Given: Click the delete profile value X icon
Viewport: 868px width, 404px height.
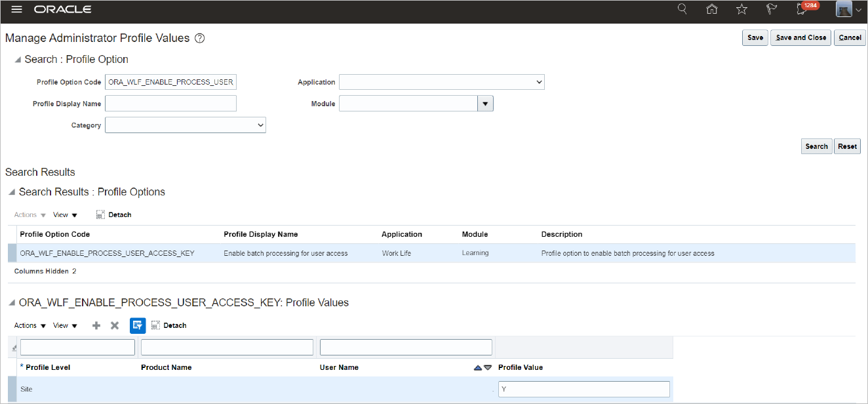Looking at the screenshot, I should point(115,325).
